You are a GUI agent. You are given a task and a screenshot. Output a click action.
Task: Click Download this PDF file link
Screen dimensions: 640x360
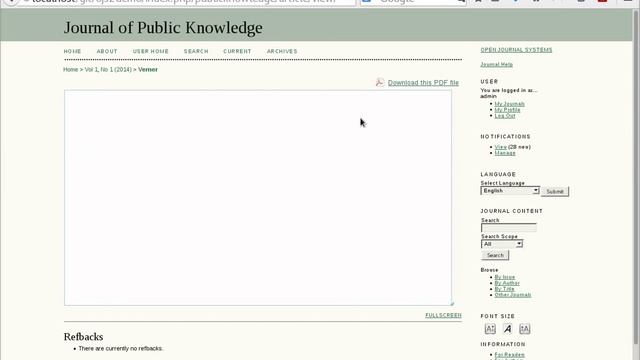tap(423, 83)
